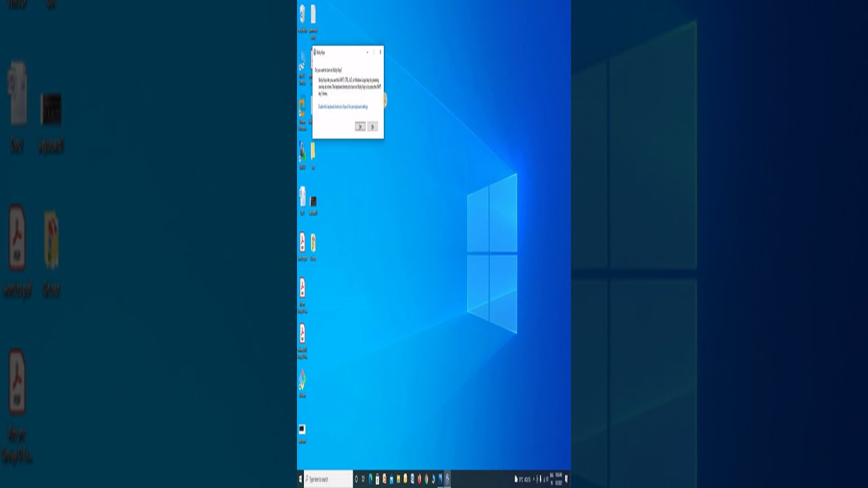Close the Sticky Keys dialog
Screen dimensions: 868x488
click(x=380, y=52)
